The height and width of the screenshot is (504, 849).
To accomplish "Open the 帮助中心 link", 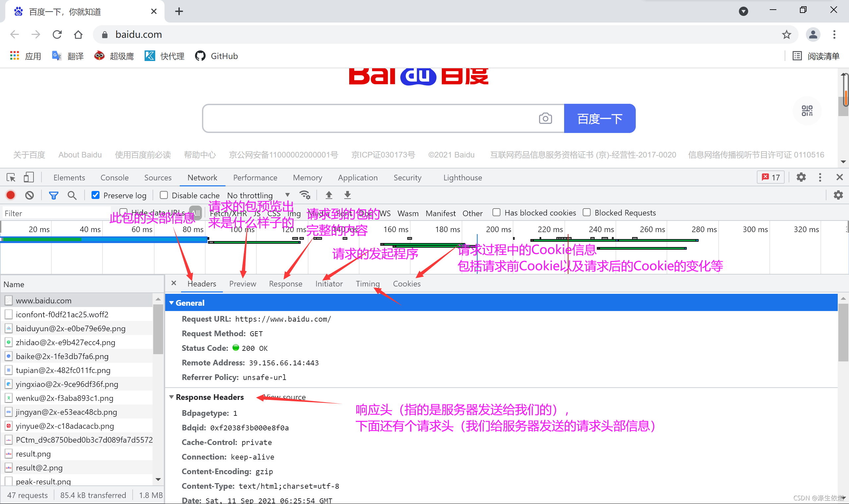I will 200,155.
